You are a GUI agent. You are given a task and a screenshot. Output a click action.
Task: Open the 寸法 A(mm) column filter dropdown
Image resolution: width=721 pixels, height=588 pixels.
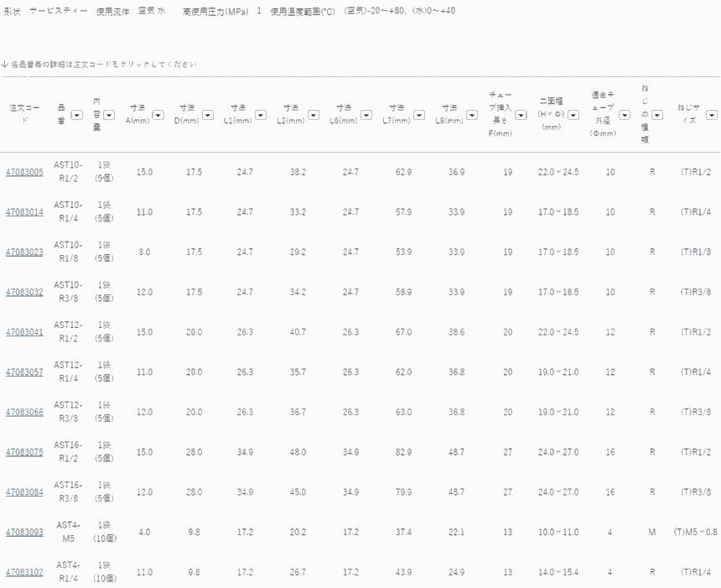158,115
